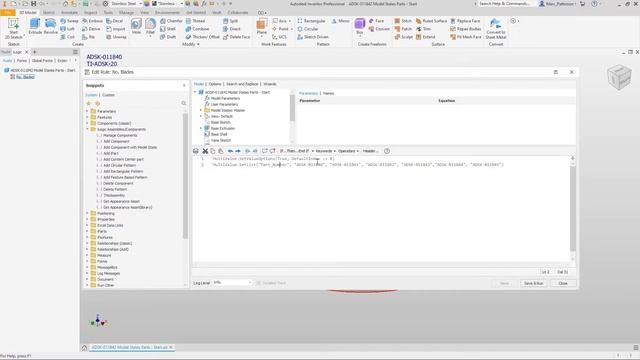640x360 pixels.
Task: Create a work Plane
Action: tap(262, 27)
